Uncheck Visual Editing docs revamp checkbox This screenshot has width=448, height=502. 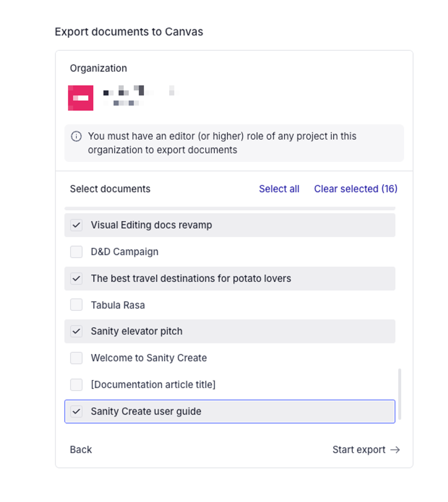(x=76, y=225)
